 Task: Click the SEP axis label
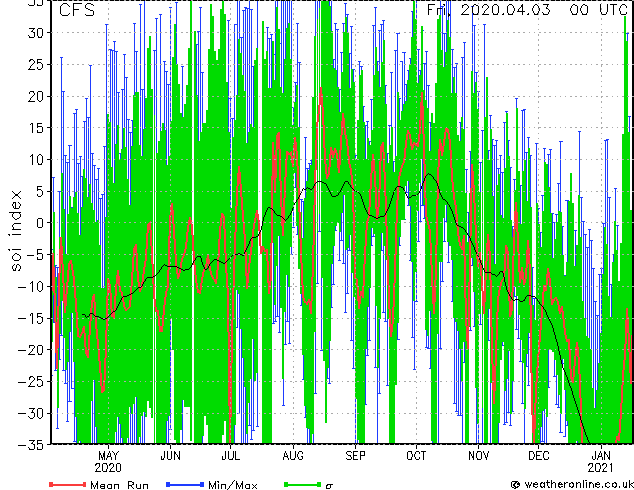point(355,456)
